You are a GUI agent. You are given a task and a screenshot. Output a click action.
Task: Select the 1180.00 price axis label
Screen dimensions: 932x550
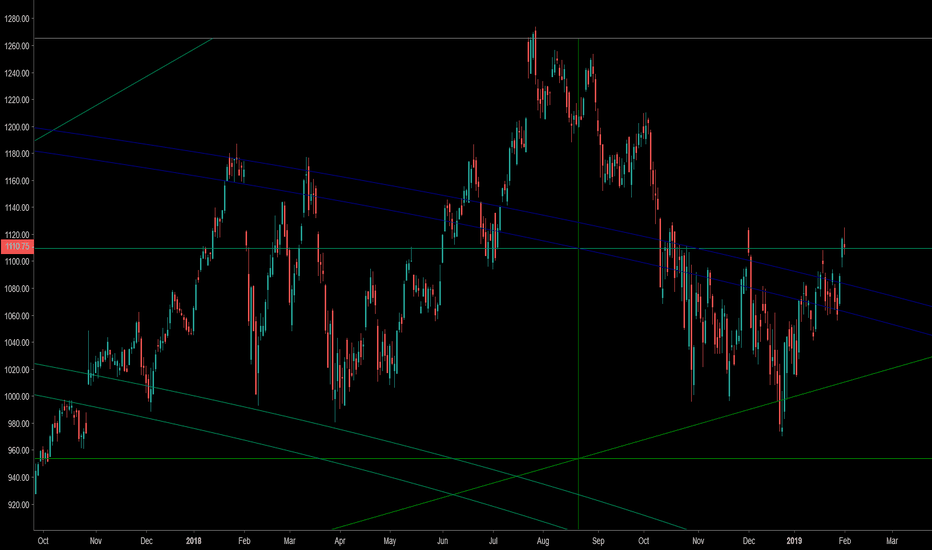[x=17, y=154]
